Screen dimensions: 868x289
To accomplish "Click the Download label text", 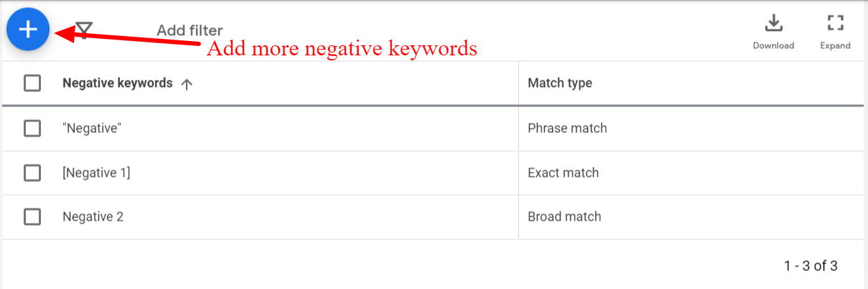I will point(773,45).
